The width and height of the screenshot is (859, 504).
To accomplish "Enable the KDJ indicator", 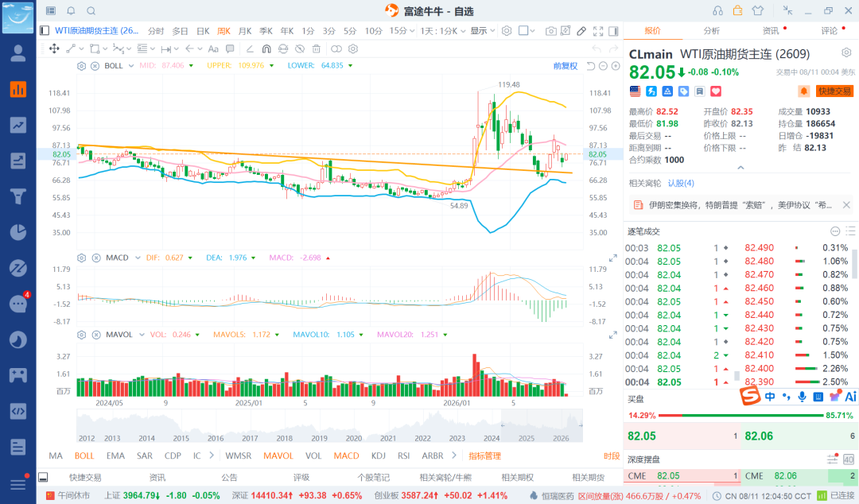I will tap(378, 456).
